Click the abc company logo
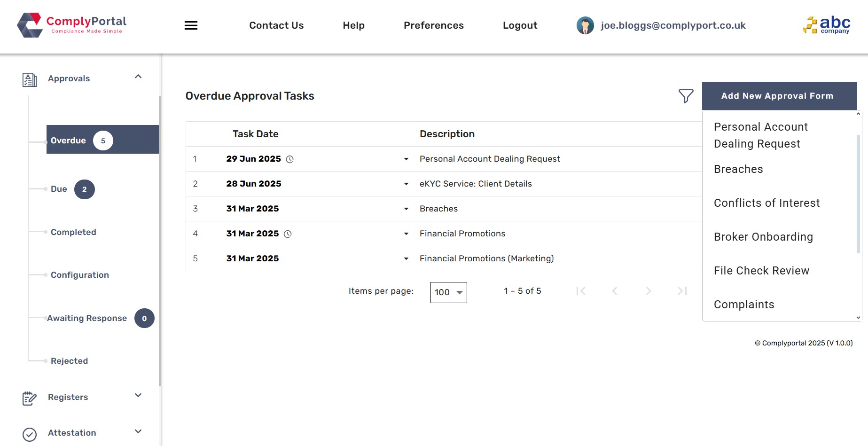 [x=827, y=25]
